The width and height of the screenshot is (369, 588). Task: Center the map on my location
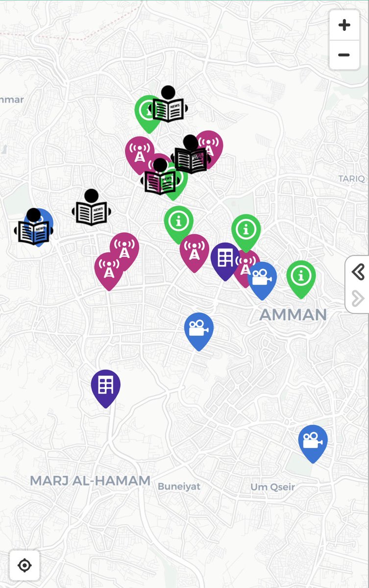click(24, 565)
